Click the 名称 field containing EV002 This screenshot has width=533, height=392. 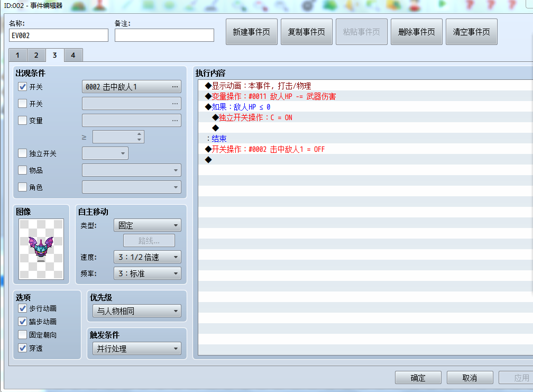tap(59, 35)
